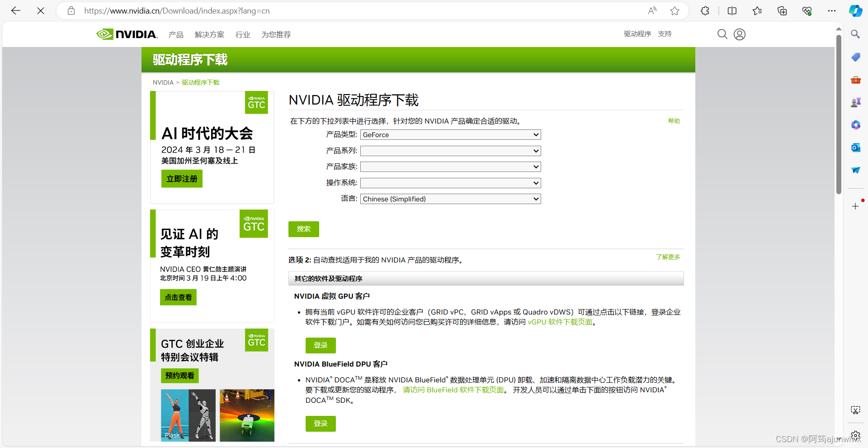Open the 产品 nav menu
Screen dimensions: 868x448
click(x=176, y=35)
